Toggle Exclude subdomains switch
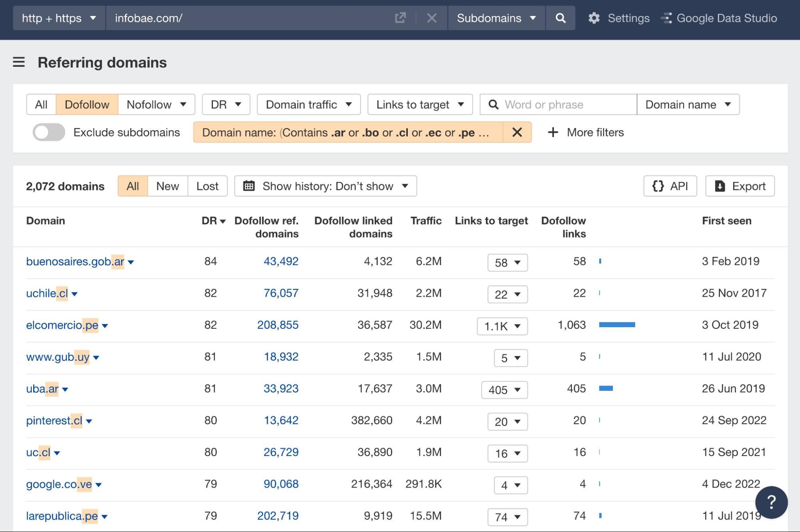 [49, 132]
